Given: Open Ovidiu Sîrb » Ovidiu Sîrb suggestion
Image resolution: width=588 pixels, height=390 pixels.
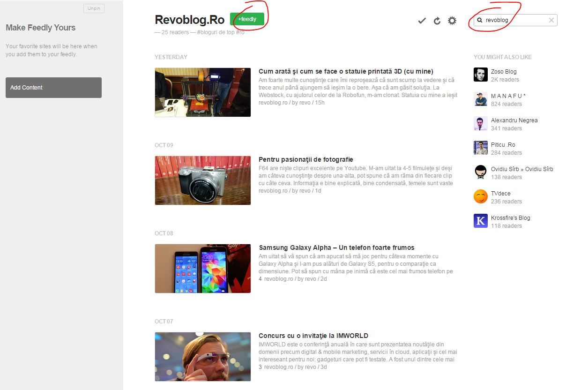Looking at the screenshot, I should click(x=522, y=169).
